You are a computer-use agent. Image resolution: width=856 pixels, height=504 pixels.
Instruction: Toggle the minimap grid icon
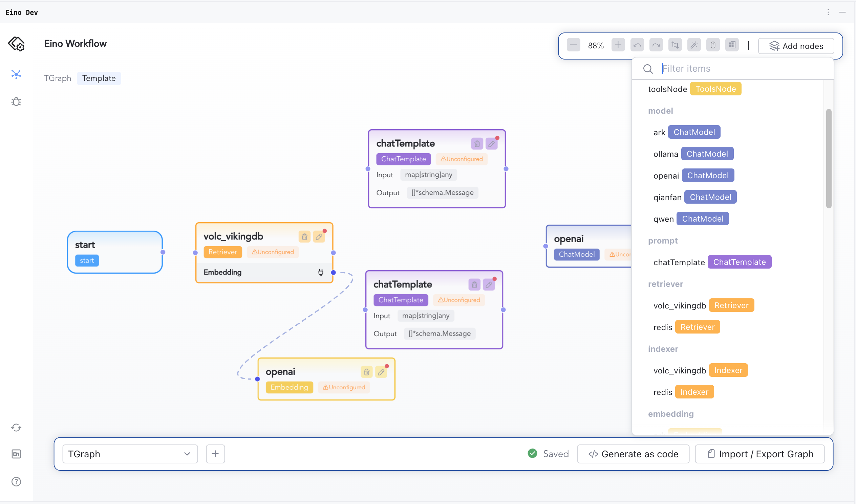tap(732, 45)
